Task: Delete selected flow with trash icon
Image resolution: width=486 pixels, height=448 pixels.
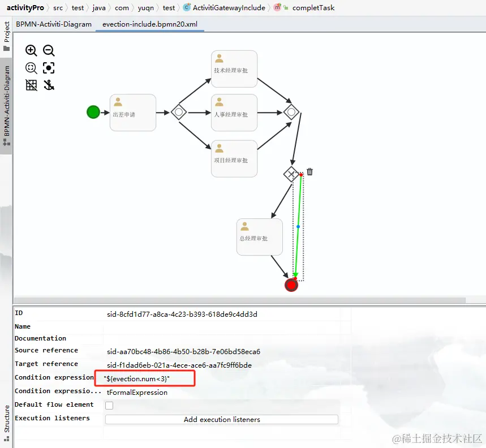Action: click(309, 171)
